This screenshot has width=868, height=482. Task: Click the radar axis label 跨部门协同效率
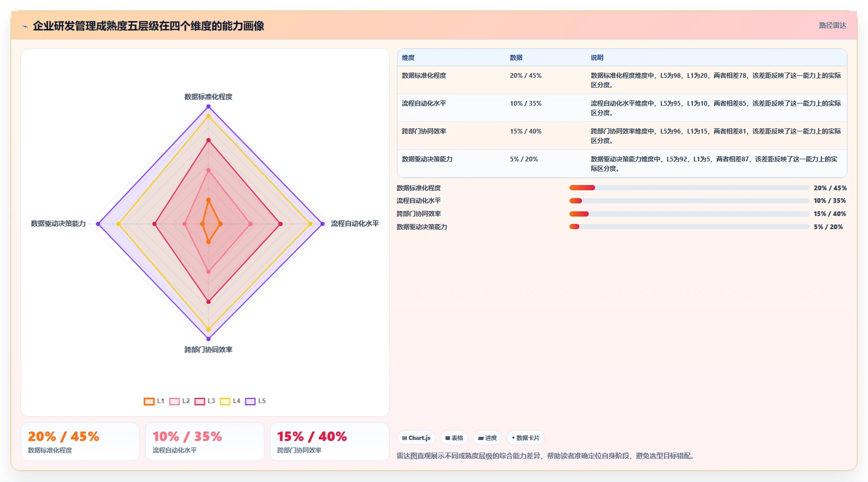pos(208,350)
